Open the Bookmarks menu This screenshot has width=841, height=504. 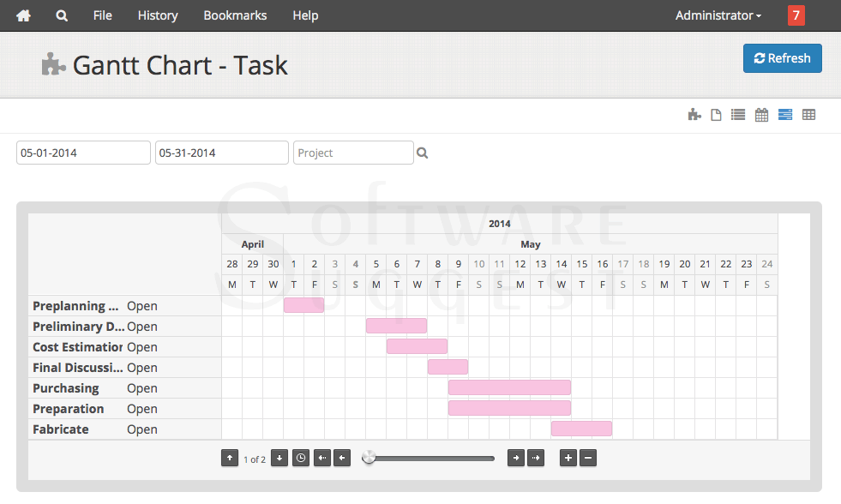tap(235, 15)
